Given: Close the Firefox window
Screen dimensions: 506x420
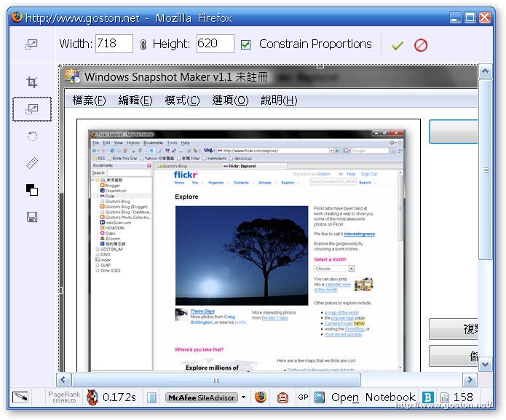Looking at the screenshot, I should [485, 17].
